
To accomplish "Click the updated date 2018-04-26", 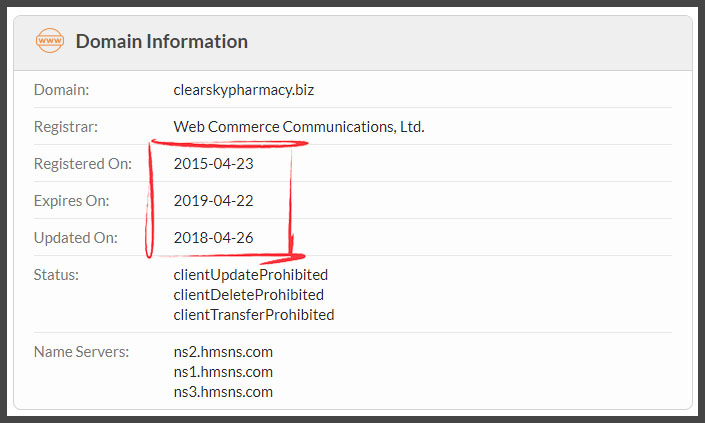I will (213, 238).
